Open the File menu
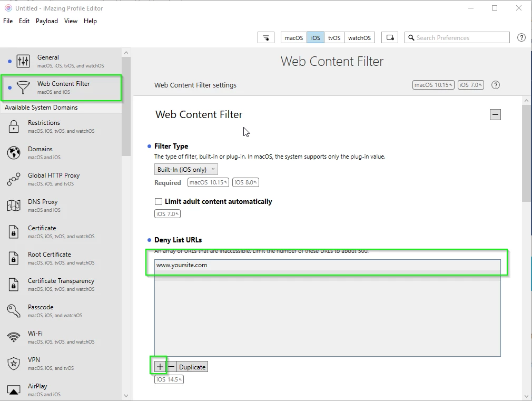This screenshot has width=532, height=401. (8, 21)
